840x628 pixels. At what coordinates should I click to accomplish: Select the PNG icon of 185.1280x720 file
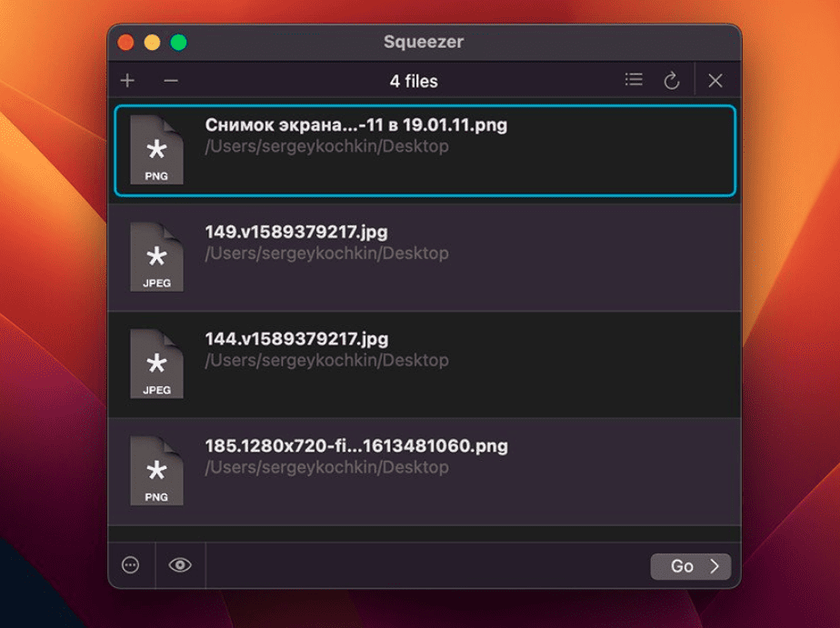(x=156, y=471)
